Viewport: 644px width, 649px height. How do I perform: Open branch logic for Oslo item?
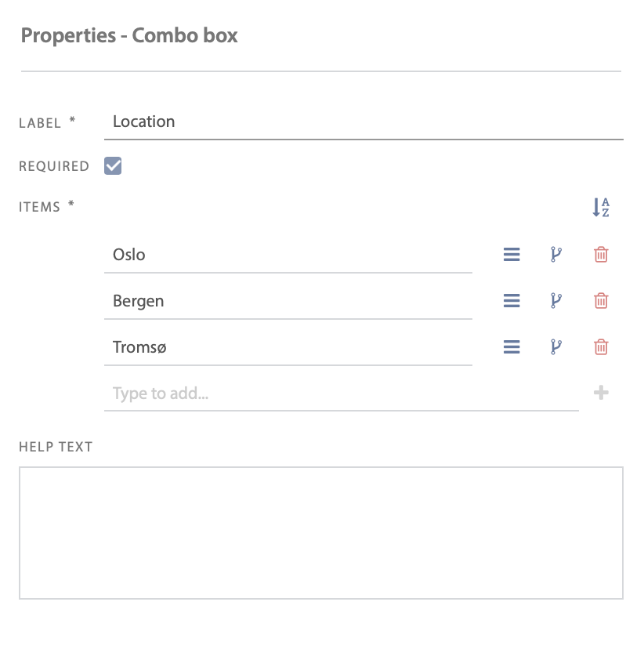pyautogui.click(x=556, y=255)
